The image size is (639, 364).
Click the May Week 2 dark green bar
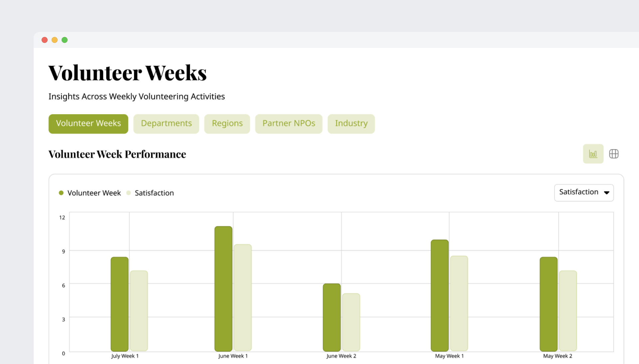[548, 304]
